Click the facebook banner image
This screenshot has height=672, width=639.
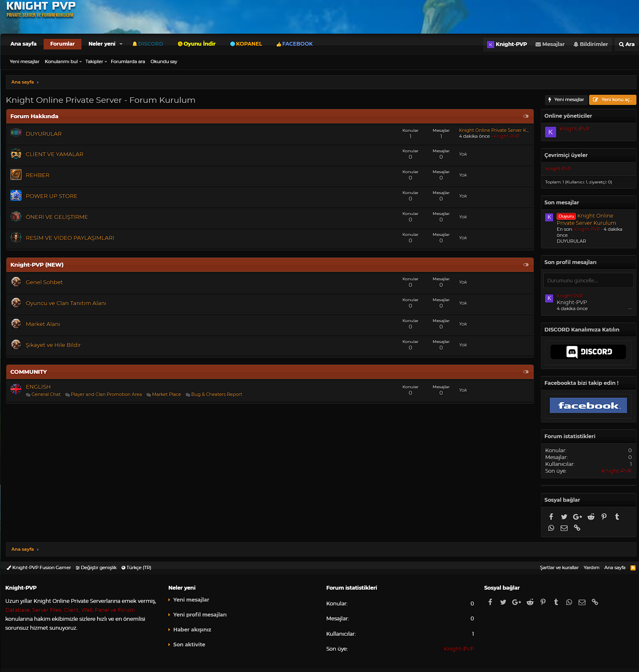(x=588, y=405)
